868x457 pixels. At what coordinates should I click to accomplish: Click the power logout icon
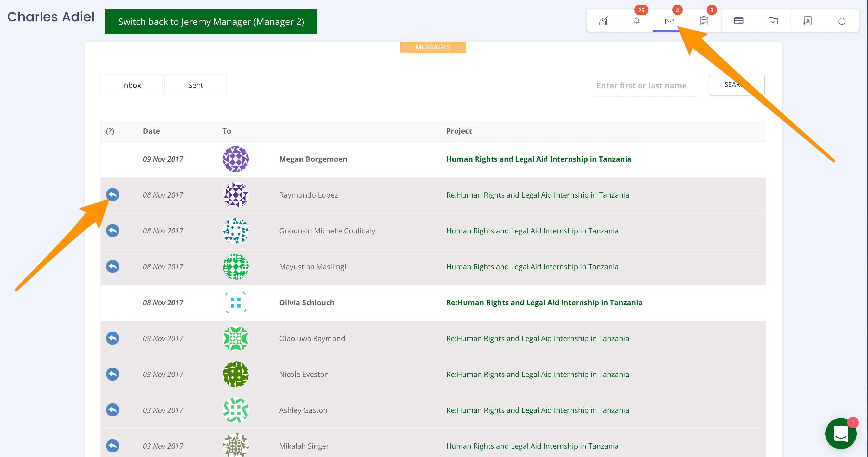(842, 21)
